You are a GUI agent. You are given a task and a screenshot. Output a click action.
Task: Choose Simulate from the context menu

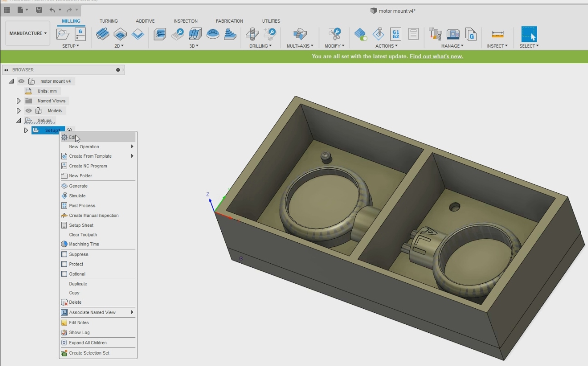[77, 196]
